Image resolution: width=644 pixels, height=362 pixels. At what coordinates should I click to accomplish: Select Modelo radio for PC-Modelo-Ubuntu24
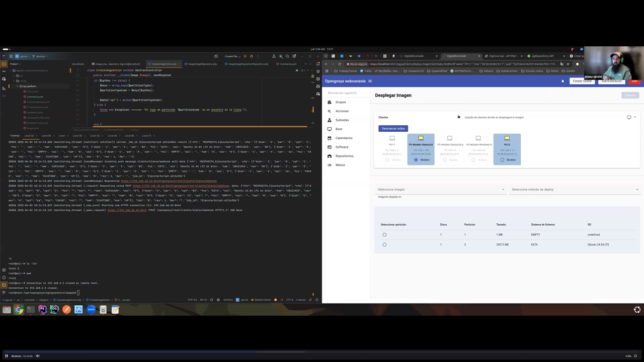(x=416, y=160)
